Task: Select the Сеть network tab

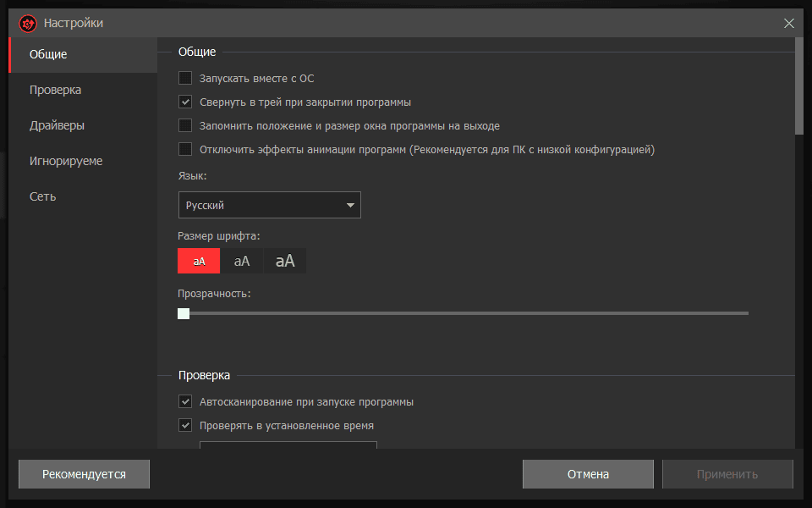Action: (42, 197)
